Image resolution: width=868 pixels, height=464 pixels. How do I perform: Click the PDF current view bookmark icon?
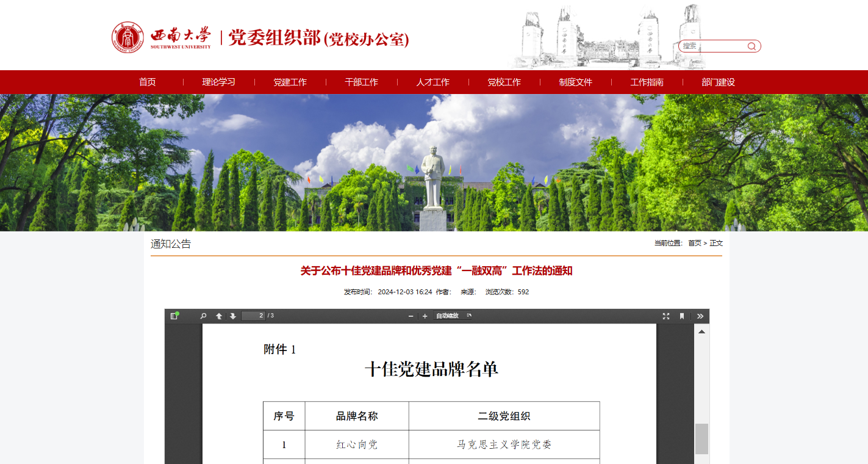tap(682, 316)
